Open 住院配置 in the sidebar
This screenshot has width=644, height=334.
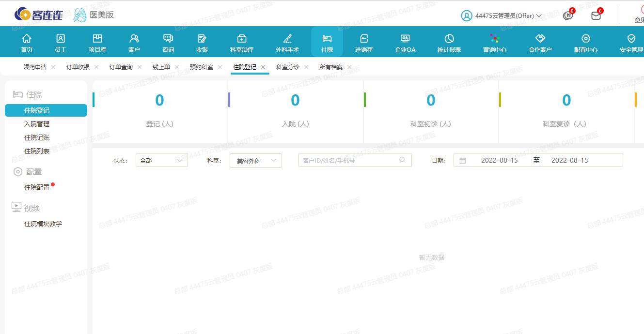(37, 187)
